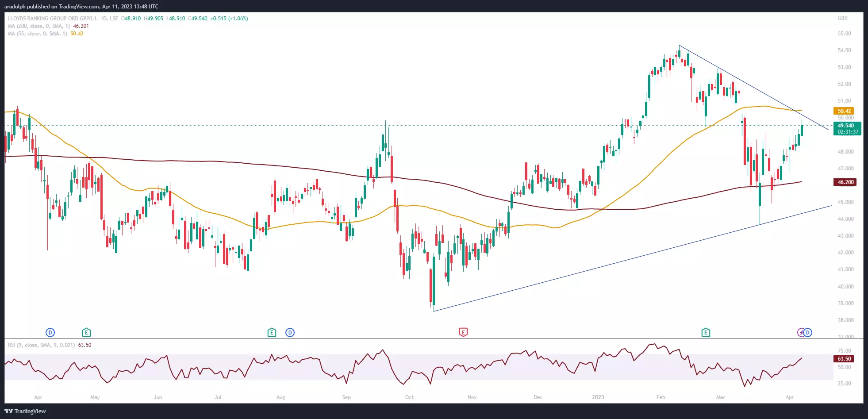Click the Jun label on time axis
Screen dimensions: 868x419
[158, 397]
